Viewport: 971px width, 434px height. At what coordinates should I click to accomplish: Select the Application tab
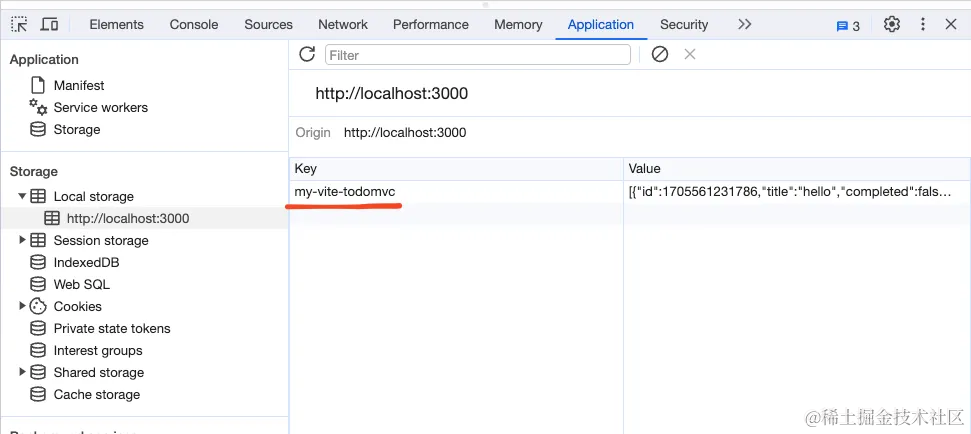click(x=601, y=25)
